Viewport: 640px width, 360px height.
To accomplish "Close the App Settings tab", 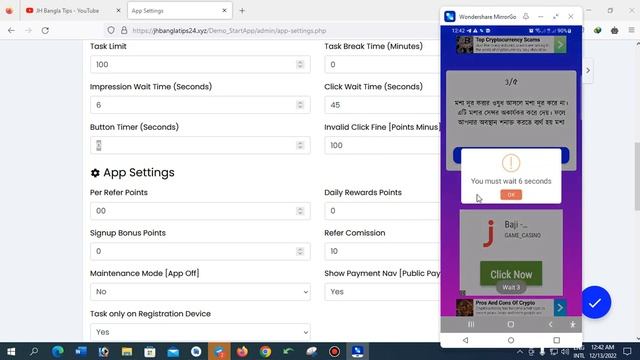I will (224, 11).
